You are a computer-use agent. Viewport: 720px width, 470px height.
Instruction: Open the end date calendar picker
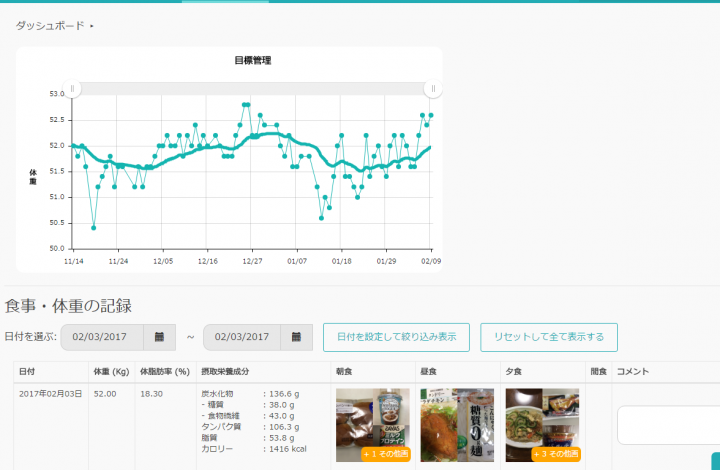(295, 337)
